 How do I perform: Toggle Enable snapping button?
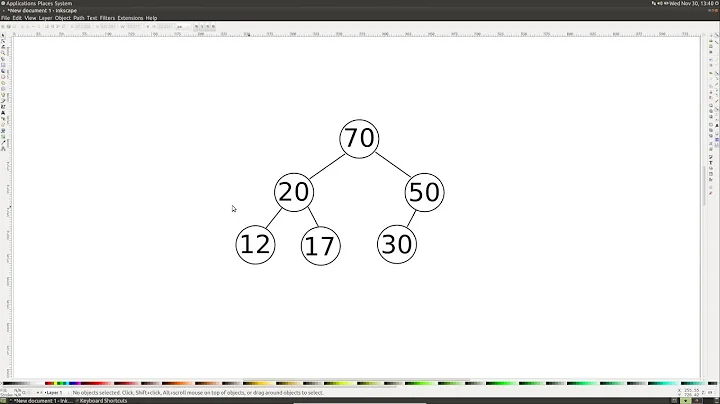pyautogui.click(x=716, y=35)
